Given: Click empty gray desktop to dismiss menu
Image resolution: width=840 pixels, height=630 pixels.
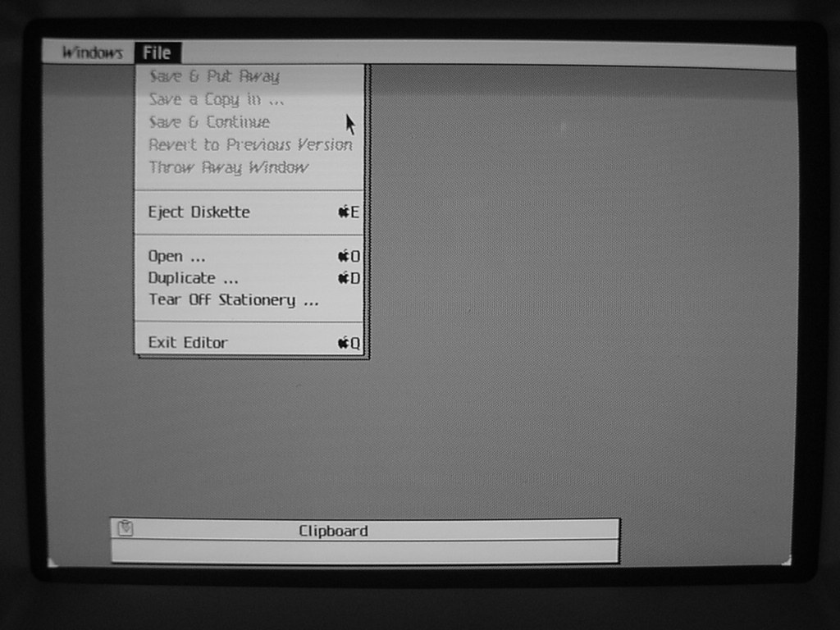Looking at the screenshot, I should click(x=574, y=328).
